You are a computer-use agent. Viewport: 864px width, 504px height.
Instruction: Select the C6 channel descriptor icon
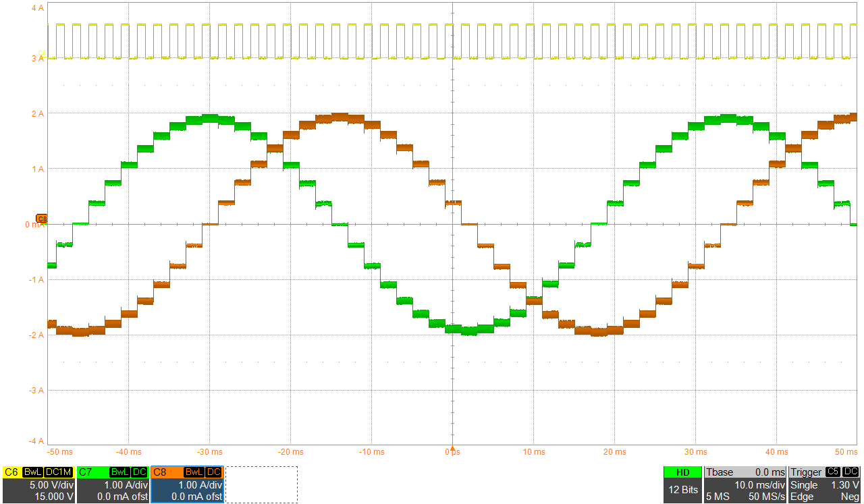[11, 472]
